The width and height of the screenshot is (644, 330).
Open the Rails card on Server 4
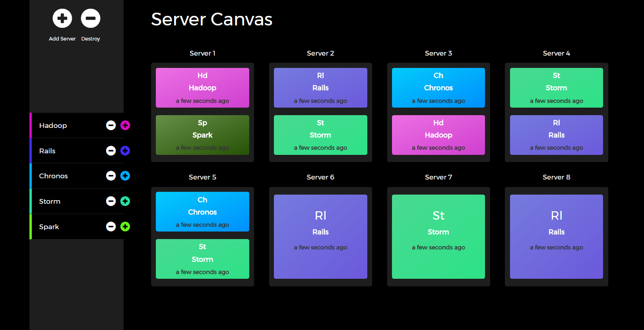[x=557, y=135]
